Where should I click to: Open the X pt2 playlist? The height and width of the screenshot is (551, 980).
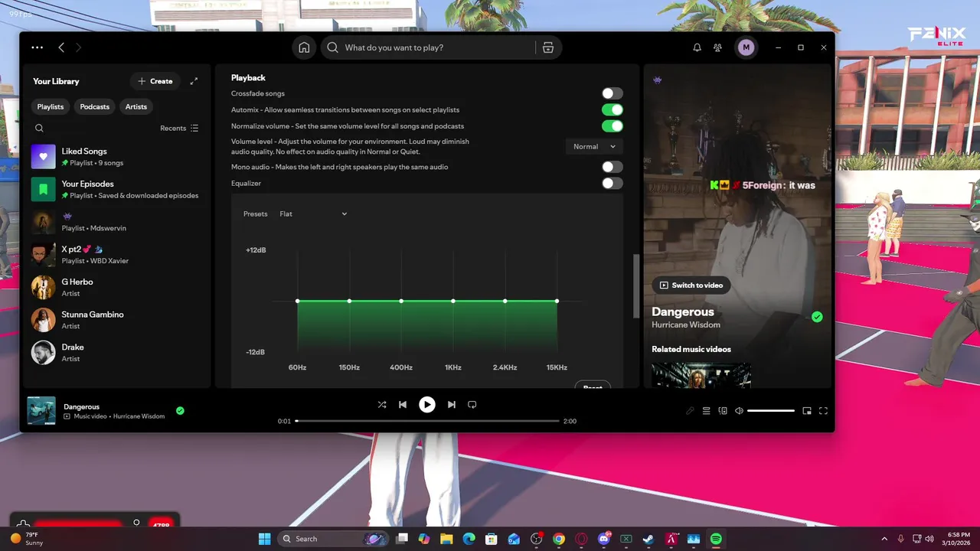(x=117, y=254)
